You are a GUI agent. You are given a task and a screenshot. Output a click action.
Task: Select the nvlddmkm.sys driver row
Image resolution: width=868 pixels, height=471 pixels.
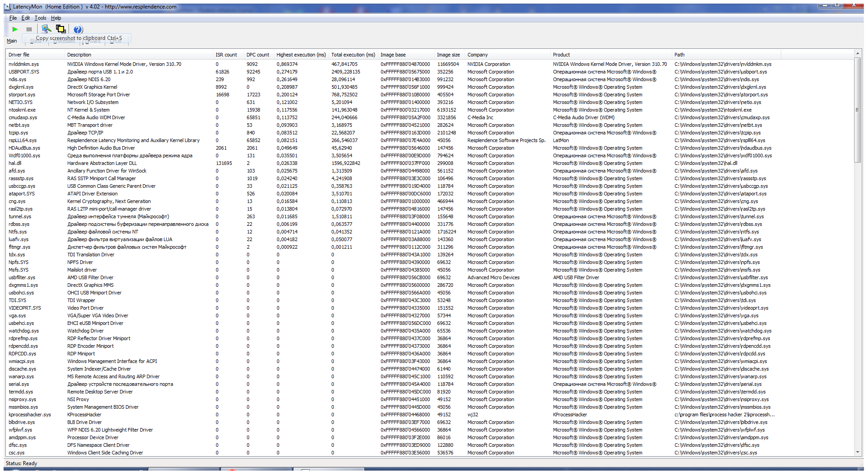[24, 64]
